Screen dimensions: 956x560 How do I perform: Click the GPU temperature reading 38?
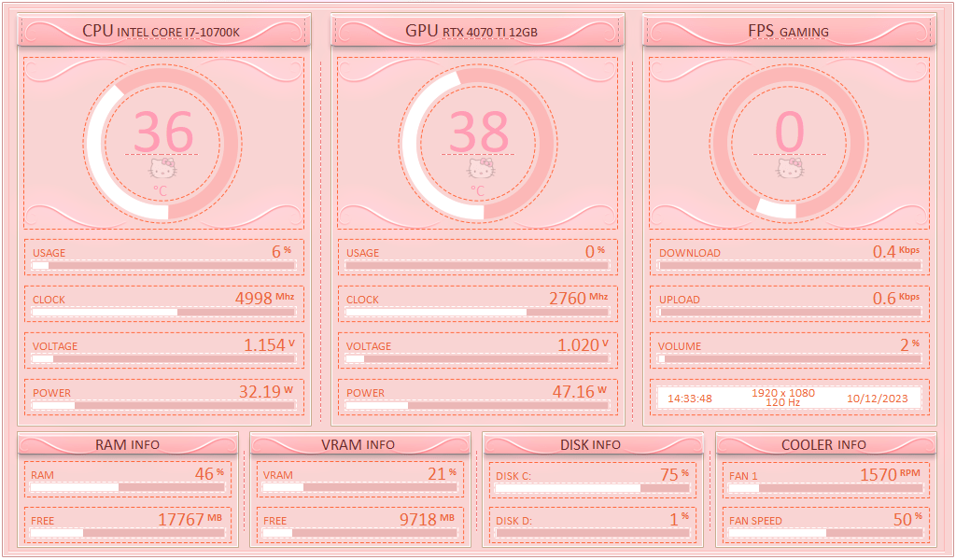[480, 132]
